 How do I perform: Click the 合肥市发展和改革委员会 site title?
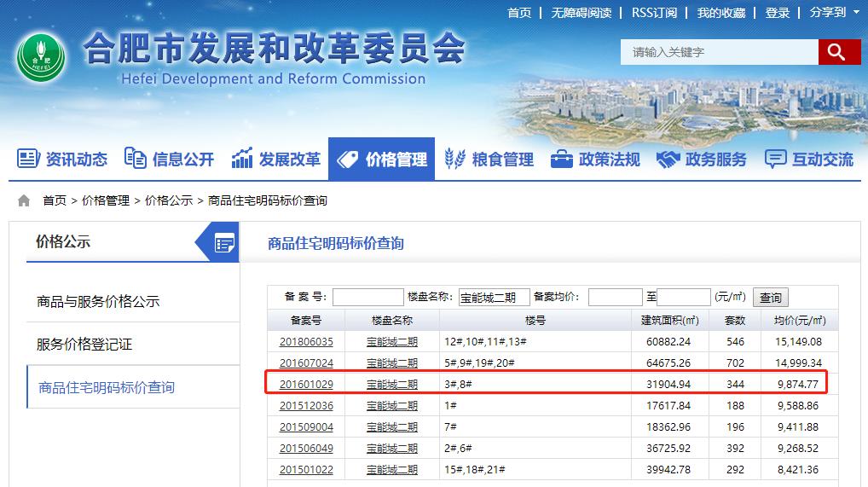[x=274, y=48]
